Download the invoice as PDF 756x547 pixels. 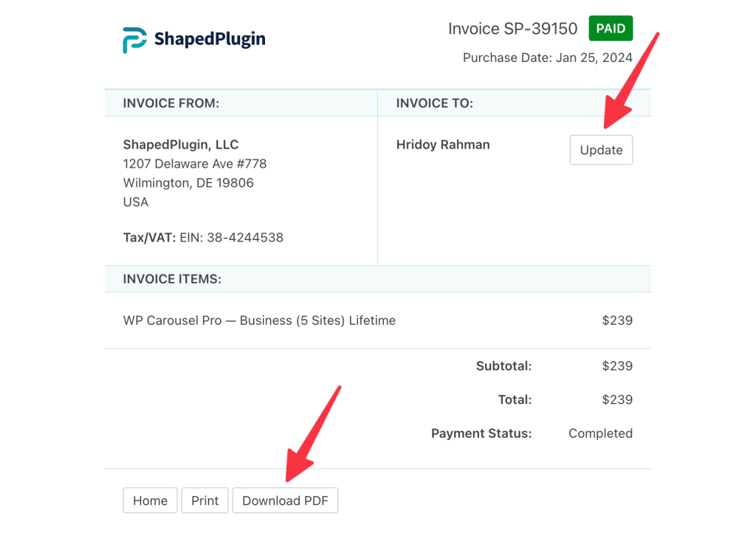(285, 500)
